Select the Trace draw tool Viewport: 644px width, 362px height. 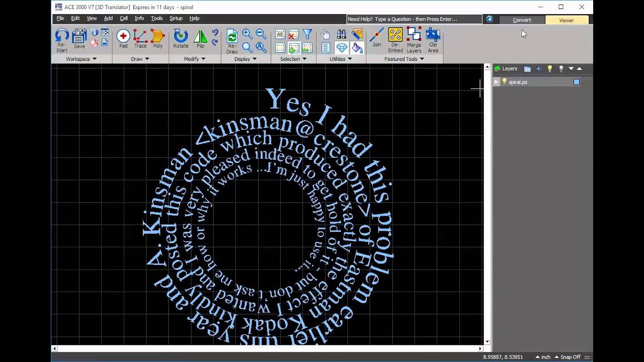pos(140,39)
